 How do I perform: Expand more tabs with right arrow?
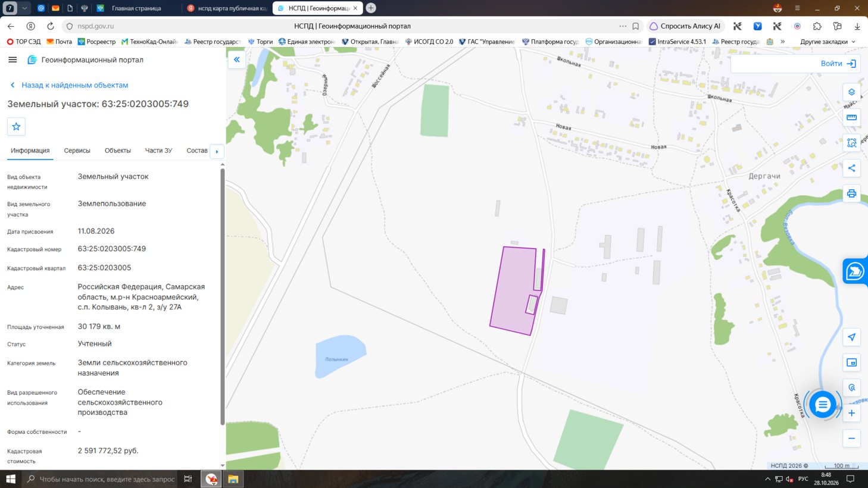click(x=217, y=151)
